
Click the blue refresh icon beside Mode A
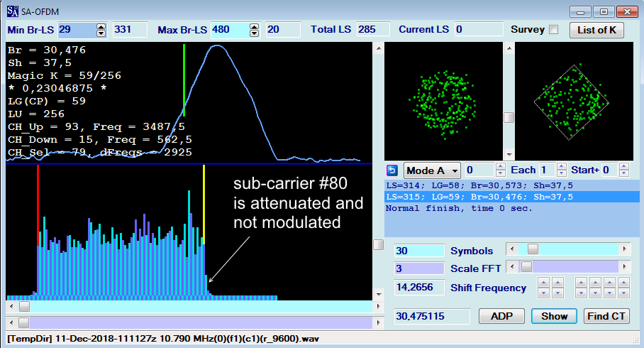[x=392, y=170]
